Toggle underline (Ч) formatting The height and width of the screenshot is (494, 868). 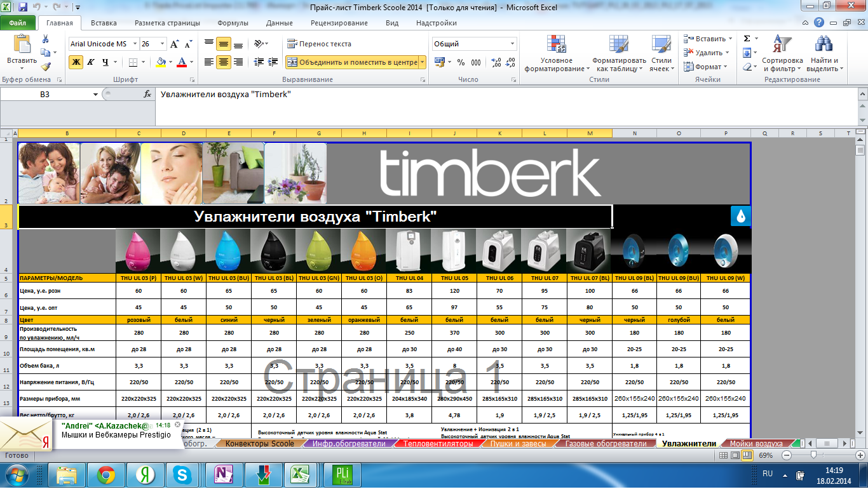[x=105, y=62]
